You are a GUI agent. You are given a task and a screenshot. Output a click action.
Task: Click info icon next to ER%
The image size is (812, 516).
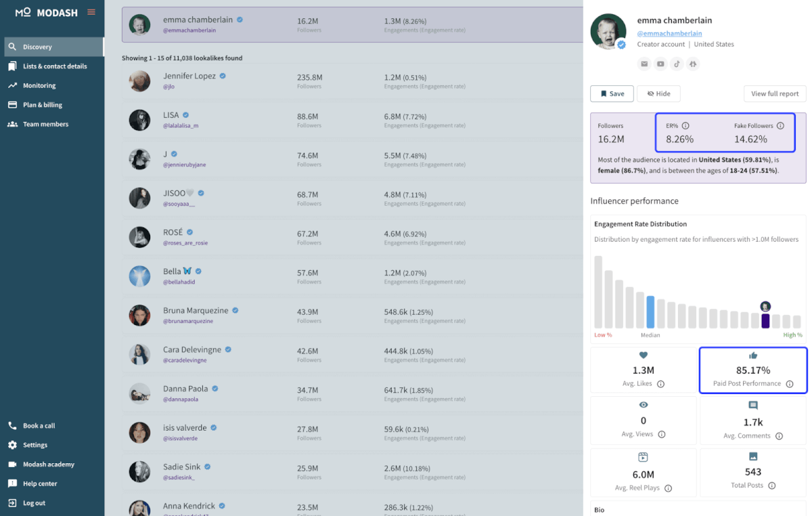[x=685, y=126]
